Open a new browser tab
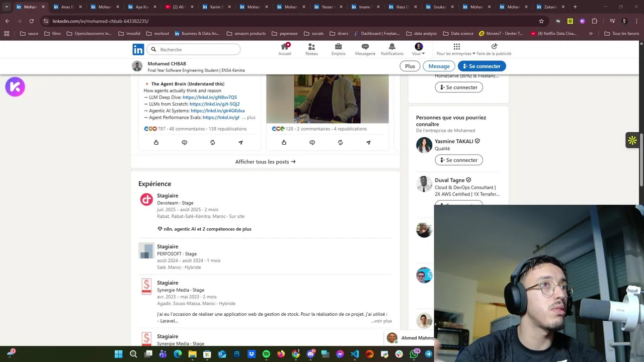 tap(575, 7)
